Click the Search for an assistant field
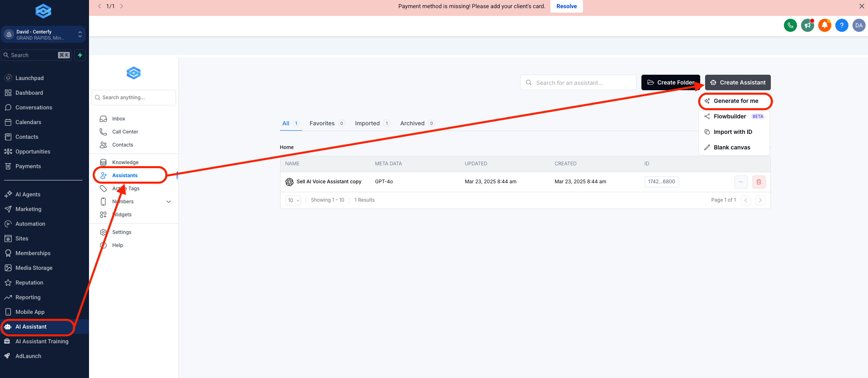 (x=578, y=82)
